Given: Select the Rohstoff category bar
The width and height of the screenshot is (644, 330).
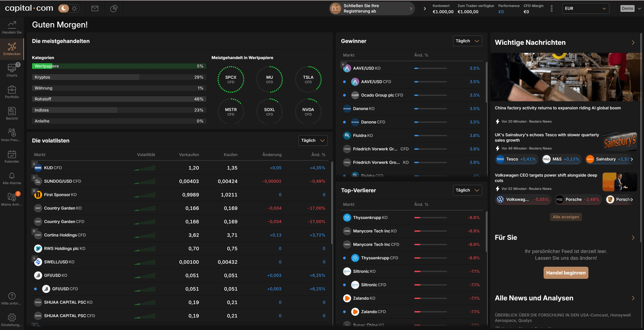Looking at the screenshot, I should coord(119,99).
